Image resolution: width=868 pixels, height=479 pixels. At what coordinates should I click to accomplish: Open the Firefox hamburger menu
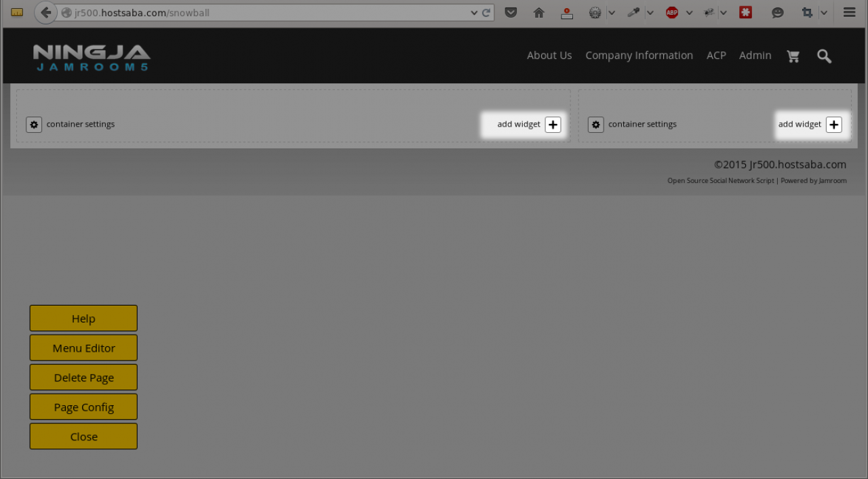point(849,12)
